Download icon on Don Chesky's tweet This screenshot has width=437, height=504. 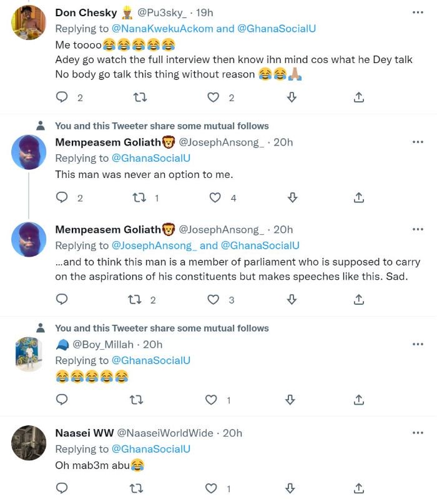tap(291, 97)
